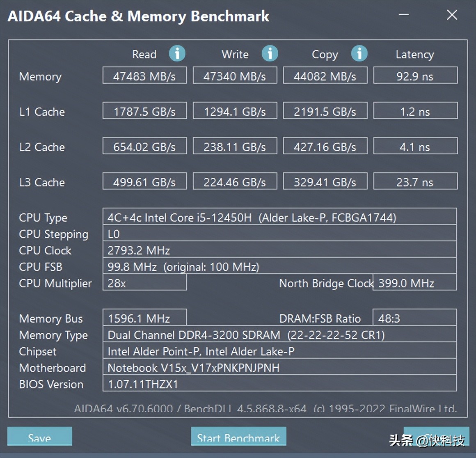476x458 pixels.
Task: Select the Memory Read speed result field
Action: click(144, 75)
